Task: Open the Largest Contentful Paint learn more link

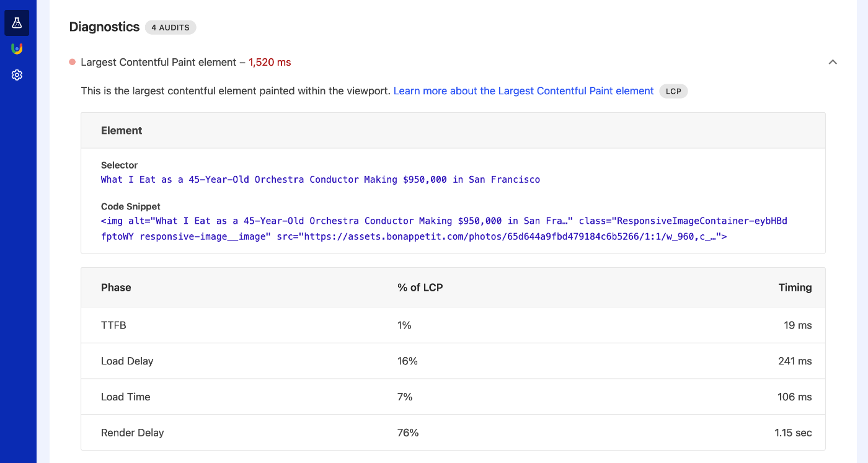Action: [x=523, y=91]
